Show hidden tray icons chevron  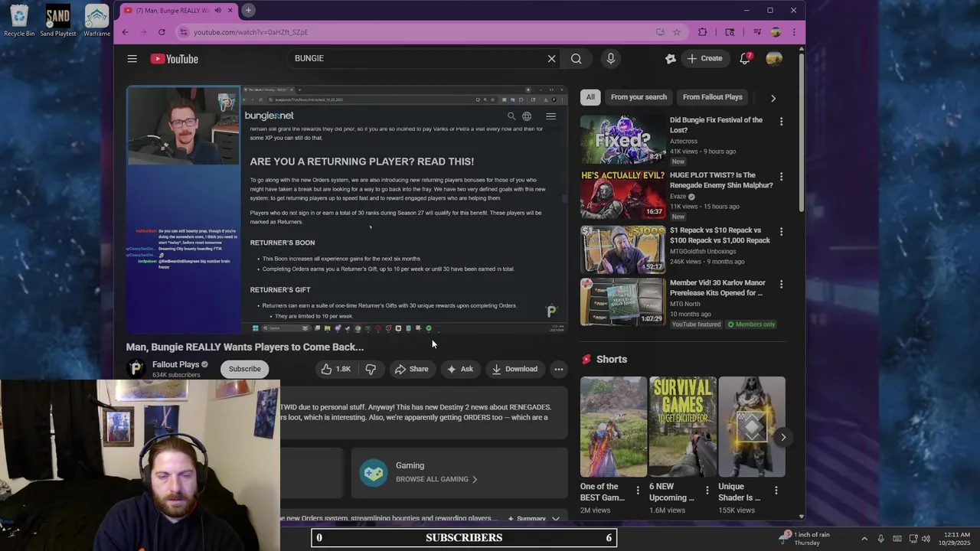coord(864,539)
